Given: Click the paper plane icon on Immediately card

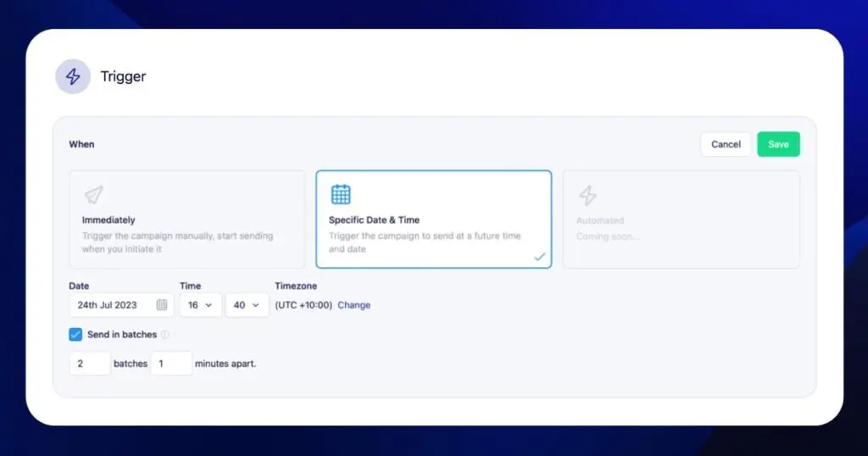Looking at the screenshot, I should pos(93,196).
